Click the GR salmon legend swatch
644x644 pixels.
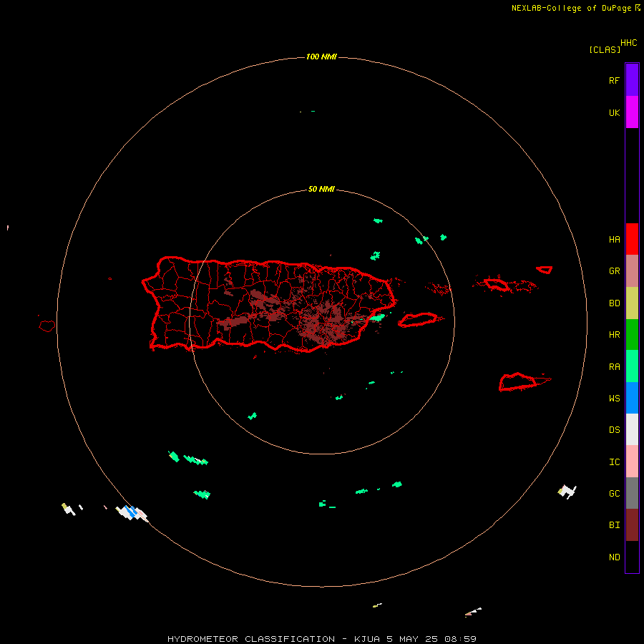click(632, 271)
